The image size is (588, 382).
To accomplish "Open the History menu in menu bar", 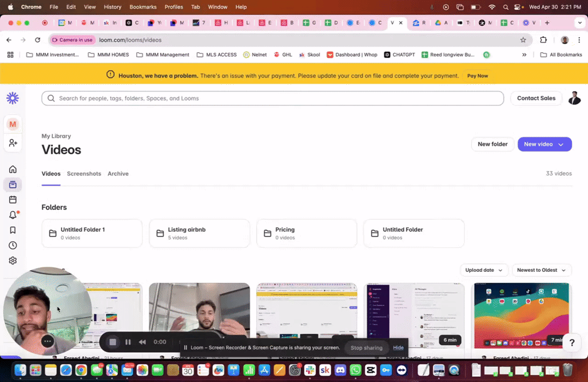I will pyautogui.click(x=113, y=7).
